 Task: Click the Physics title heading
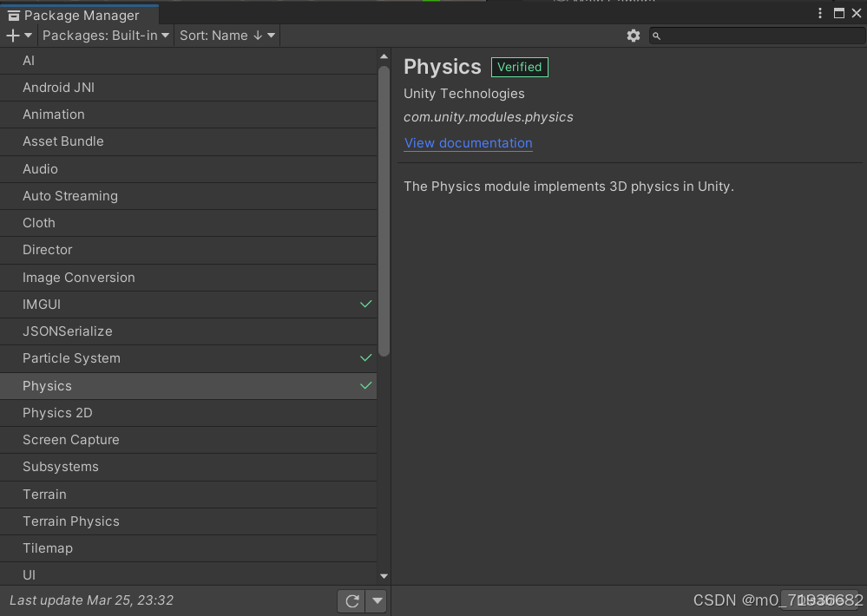[443, 67]
